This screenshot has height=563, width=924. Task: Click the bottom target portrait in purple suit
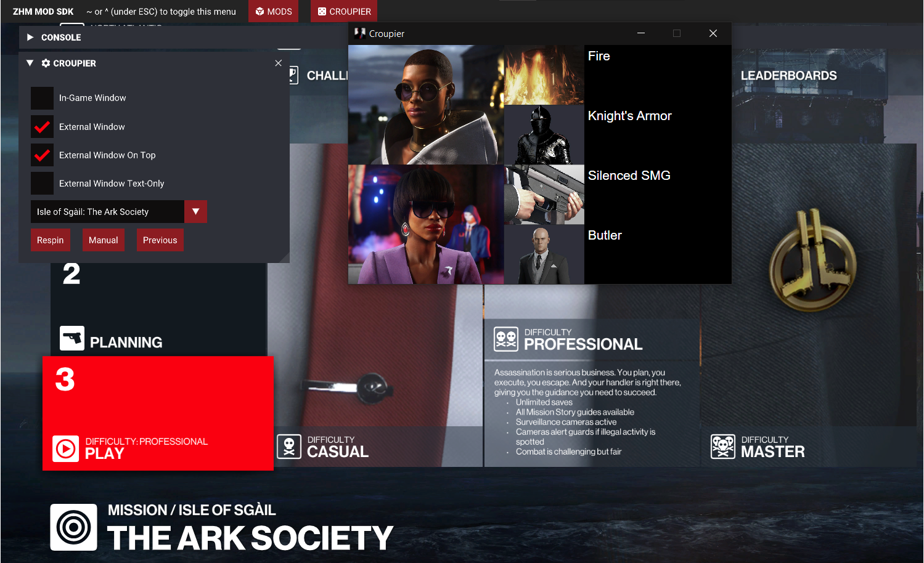(x=426, y=224)
